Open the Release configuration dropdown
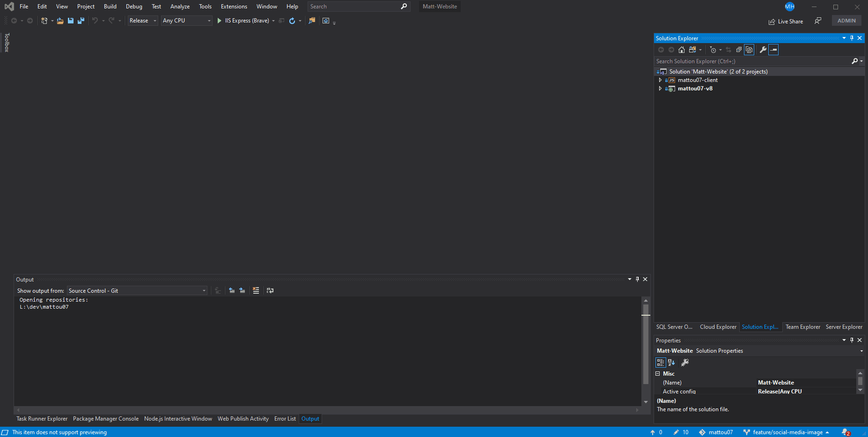 pyautogui.click(x=143, y=21)
